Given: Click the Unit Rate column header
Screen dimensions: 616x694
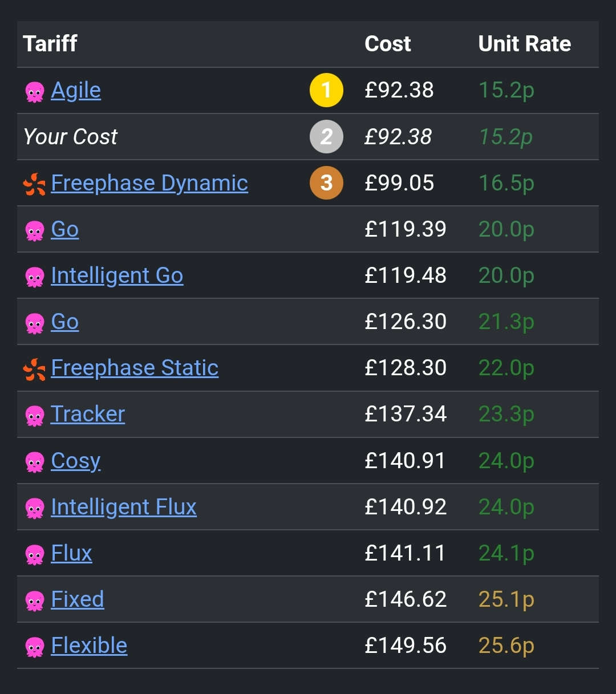Looking at the screenshot, I should tap(525, 44).
